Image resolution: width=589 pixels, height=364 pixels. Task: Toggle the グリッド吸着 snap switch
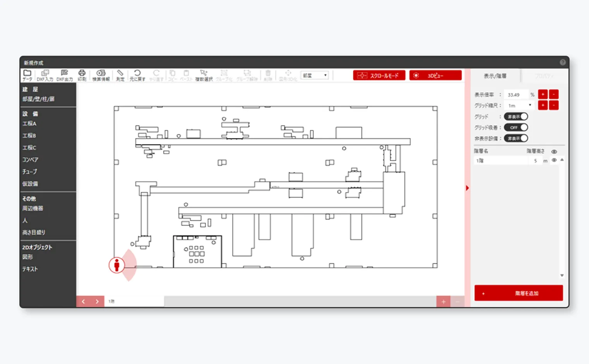click(x=516, y=127)
